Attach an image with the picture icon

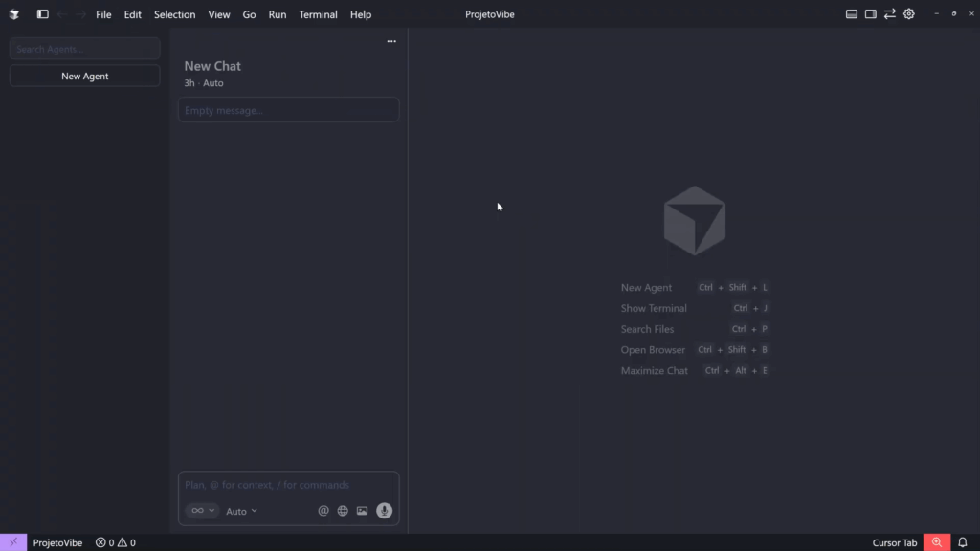click(x=362, y=511)
